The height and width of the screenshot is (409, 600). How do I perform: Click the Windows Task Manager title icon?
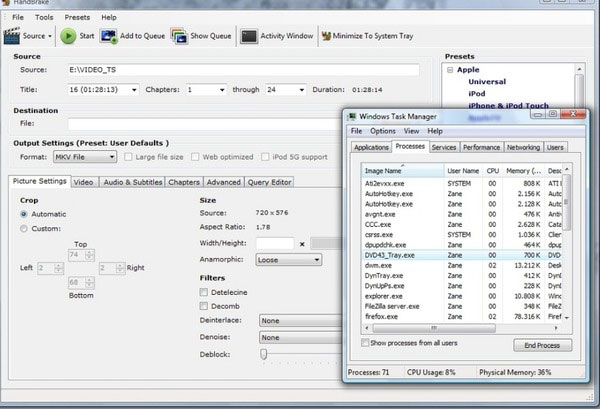tap(354, 116)
